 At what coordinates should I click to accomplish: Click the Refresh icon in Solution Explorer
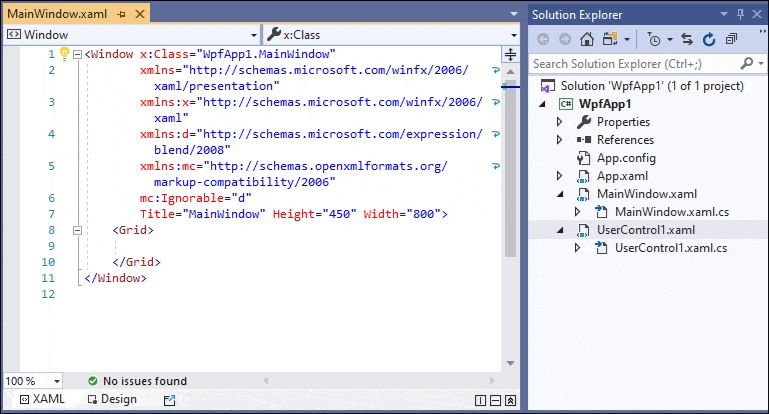pyautogui.click(x=709, y=39)
